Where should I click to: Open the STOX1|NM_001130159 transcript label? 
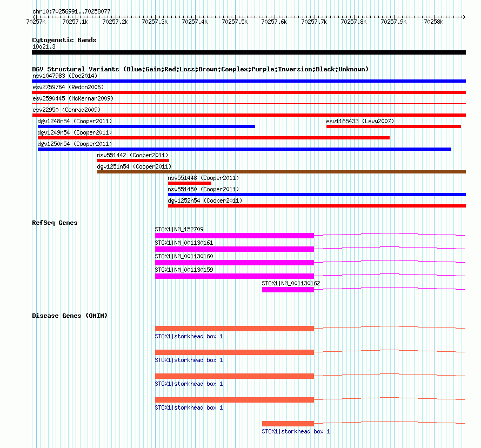pyautogui.click(x=184, y=270)
